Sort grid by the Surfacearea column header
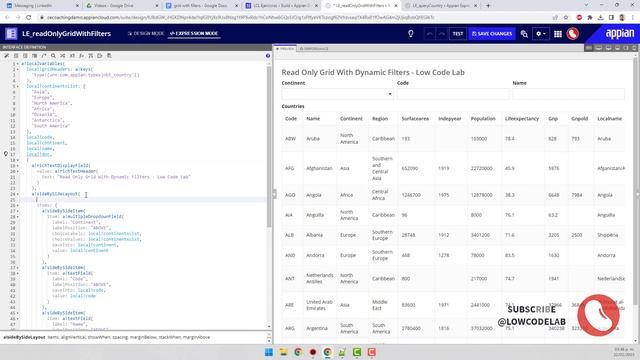This screenshot has width=640, height=360. tap(415, 118)
